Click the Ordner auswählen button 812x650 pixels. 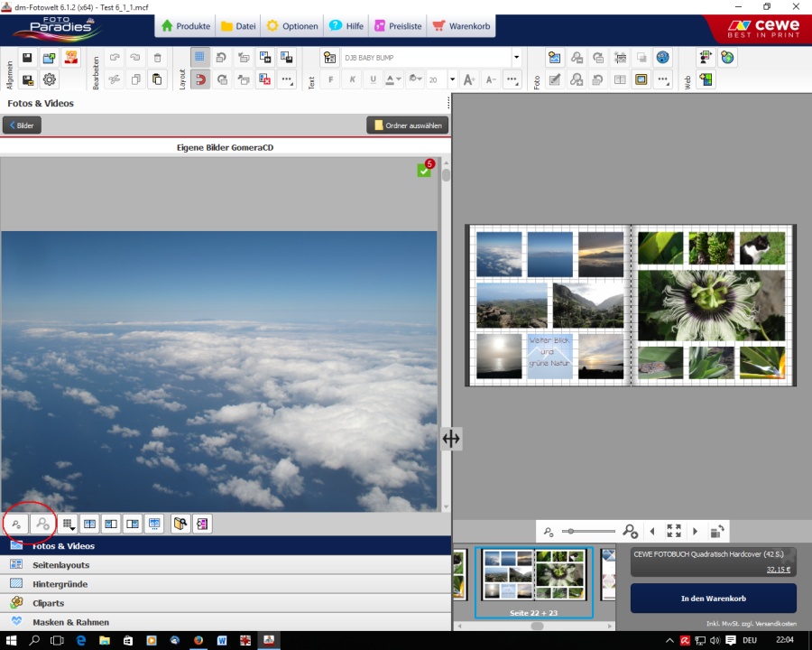[407, 125]
